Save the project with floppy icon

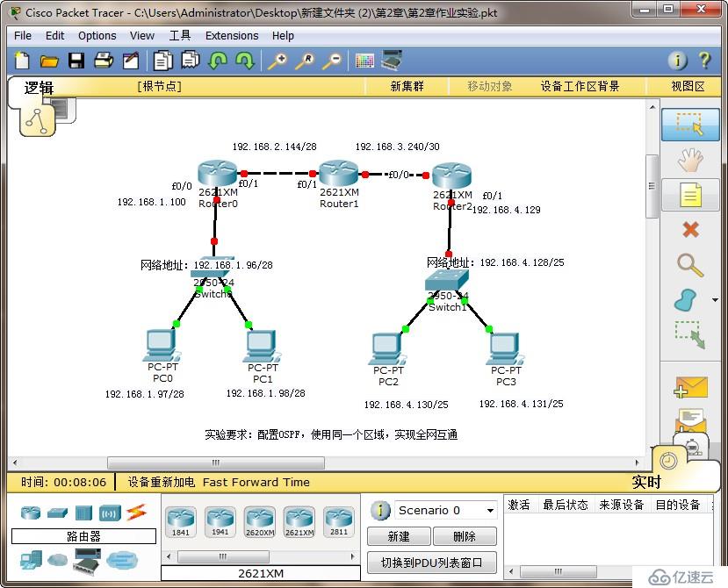tap(76, 61)
